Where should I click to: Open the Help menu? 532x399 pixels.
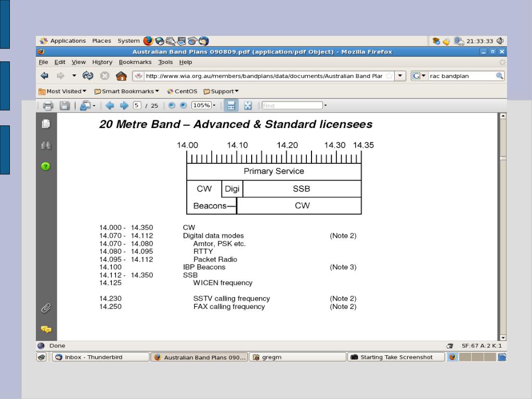(186, 62)
